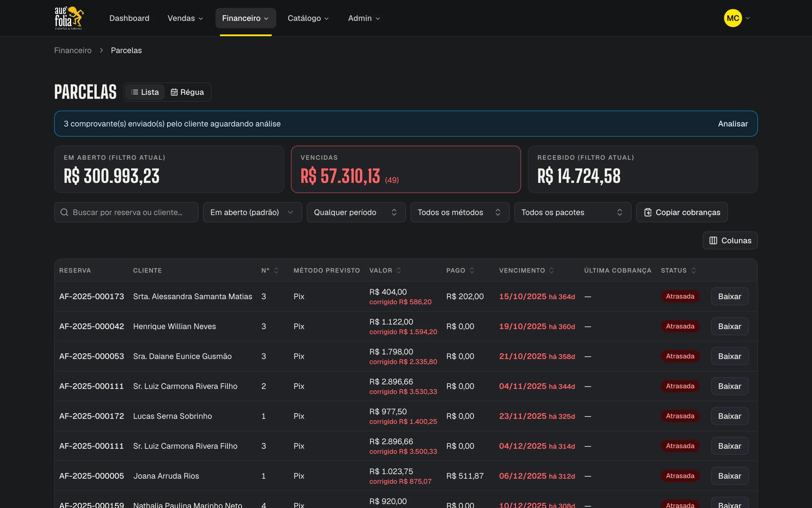Viewport: 812px width, 508px height.
Task: Open the Qualquer período dropdown
Action: pos(356,212)
